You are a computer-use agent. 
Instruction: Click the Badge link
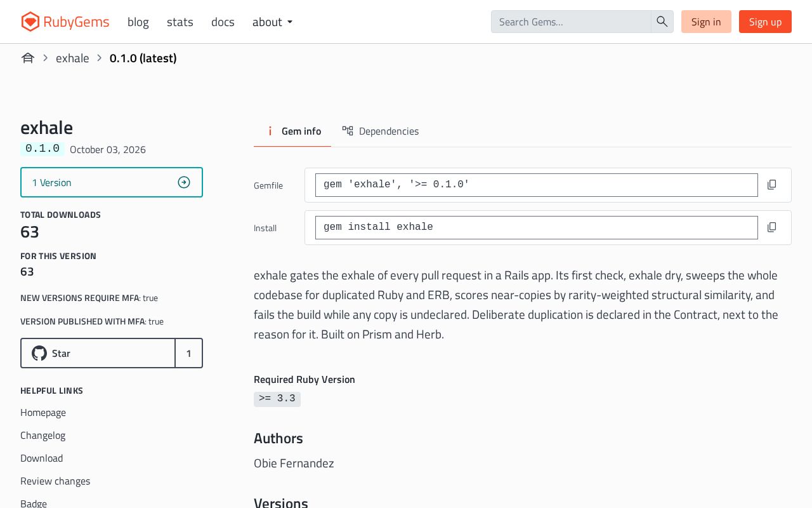34,504
